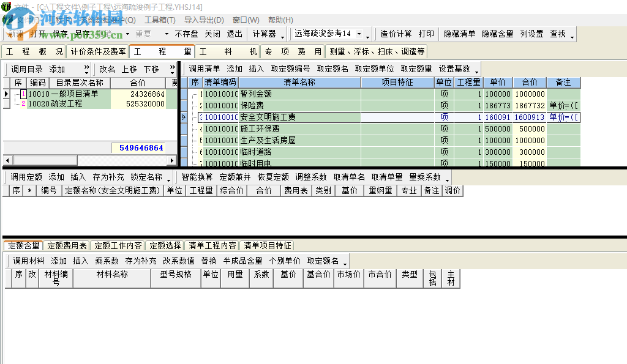This screenshot has width=627, height=364.
Task: Click the 查找 button
Action: [x=557, y=34]
